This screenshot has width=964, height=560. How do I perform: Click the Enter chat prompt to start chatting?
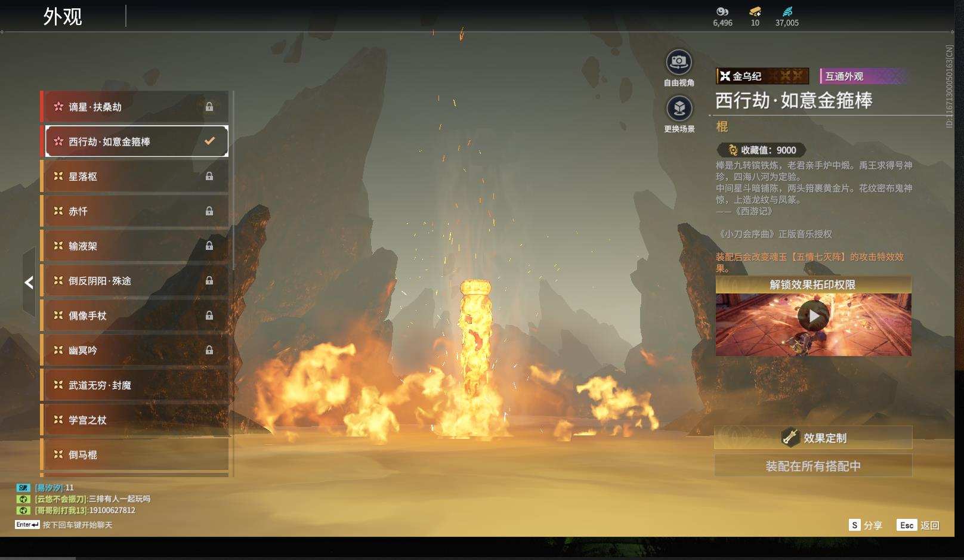point(64,525)
